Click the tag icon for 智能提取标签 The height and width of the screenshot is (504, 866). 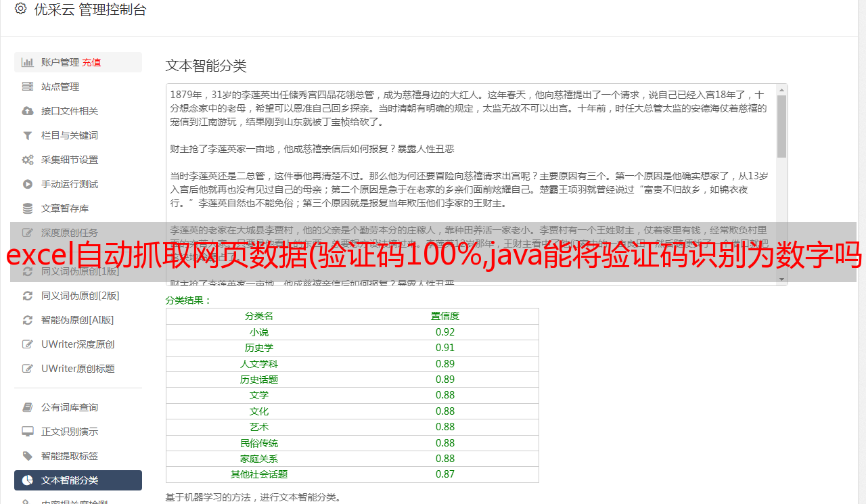point(28,456)
